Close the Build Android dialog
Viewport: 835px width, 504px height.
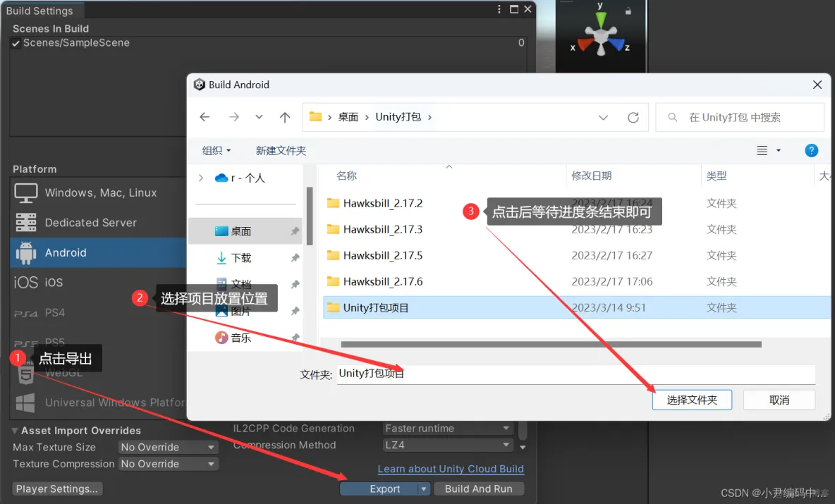[817, 85]
